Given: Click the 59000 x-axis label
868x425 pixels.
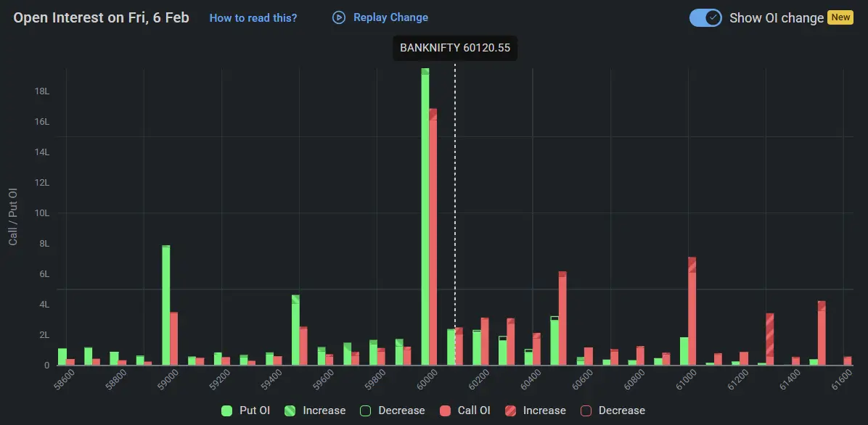Looking at the screenshot, I should (x=169, y=380).
